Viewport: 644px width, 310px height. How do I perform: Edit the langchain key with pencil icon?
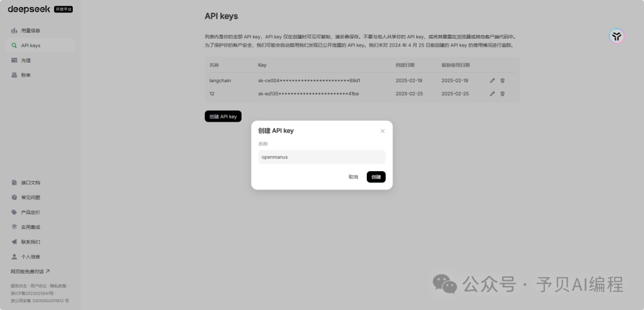click(x=492, y=80)
